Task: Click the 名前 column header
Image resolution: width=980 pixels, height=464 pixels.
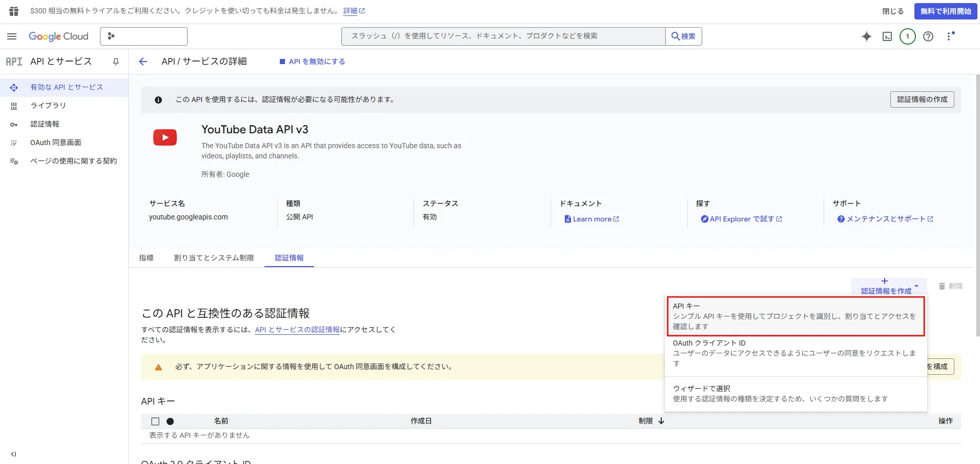Action: tap(221, 421)
